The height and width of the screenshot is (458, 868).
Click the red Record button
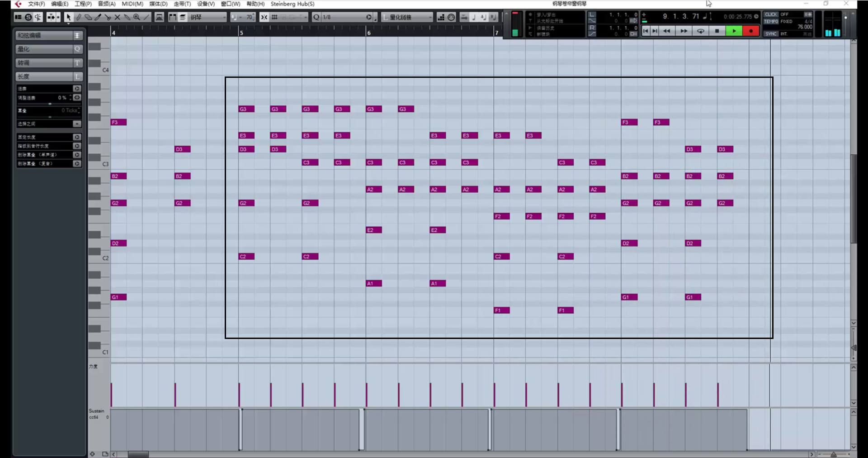pos(751,31)
